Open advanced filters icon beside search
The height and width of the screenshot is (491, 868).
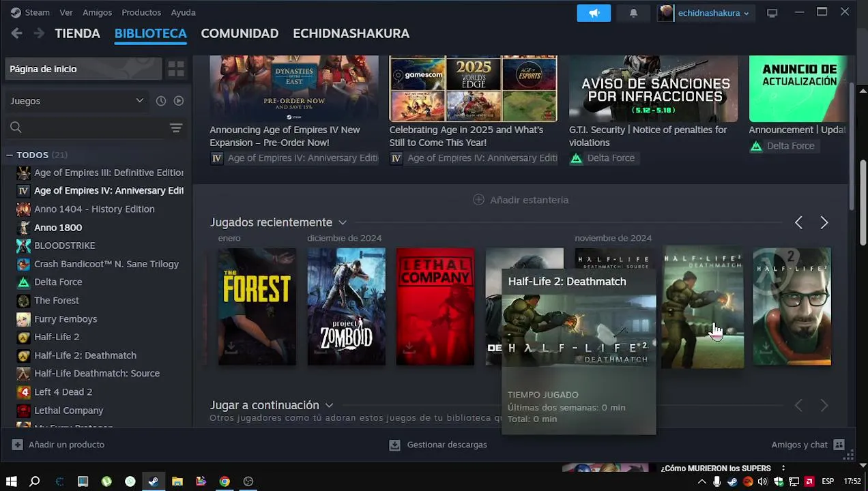(x=176, y=128)
